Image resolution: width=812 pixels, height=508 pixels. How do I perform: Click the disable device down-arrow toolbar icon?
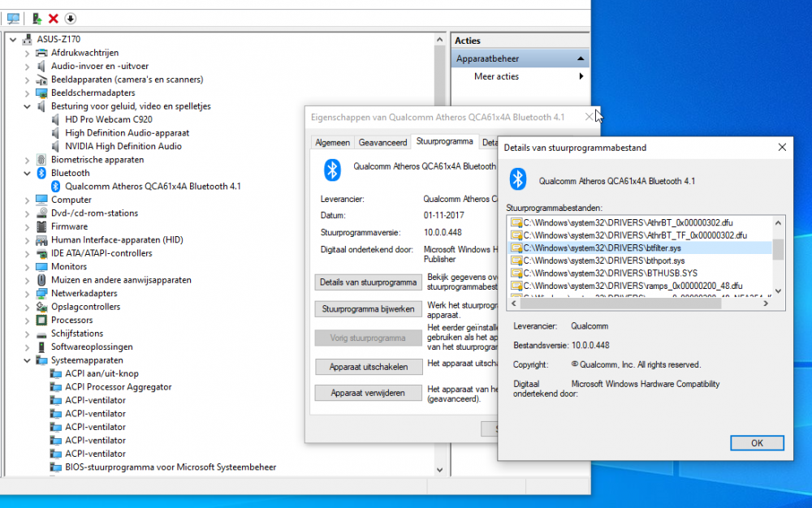pyautogui.click(x=71, y=18)
